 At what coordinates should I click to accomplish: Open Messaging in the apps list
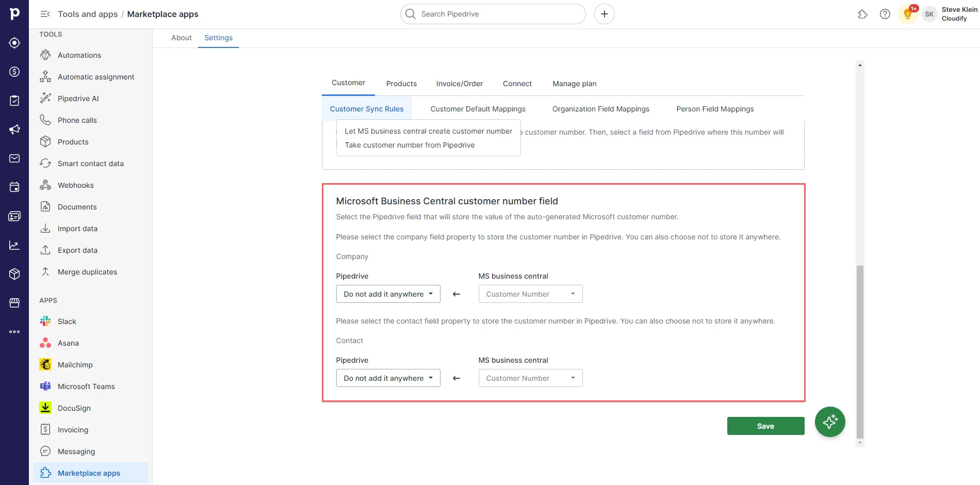91,451
